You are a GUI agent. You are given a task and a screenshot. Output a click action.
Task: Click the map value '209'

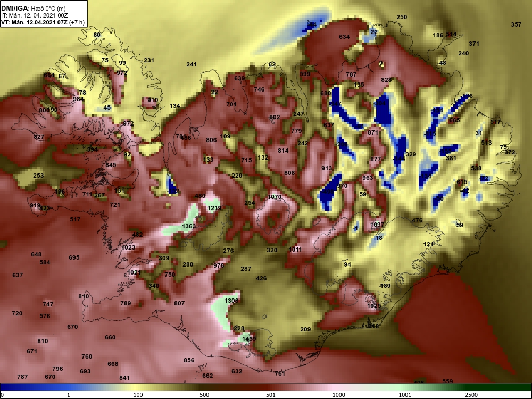[305, 329]
